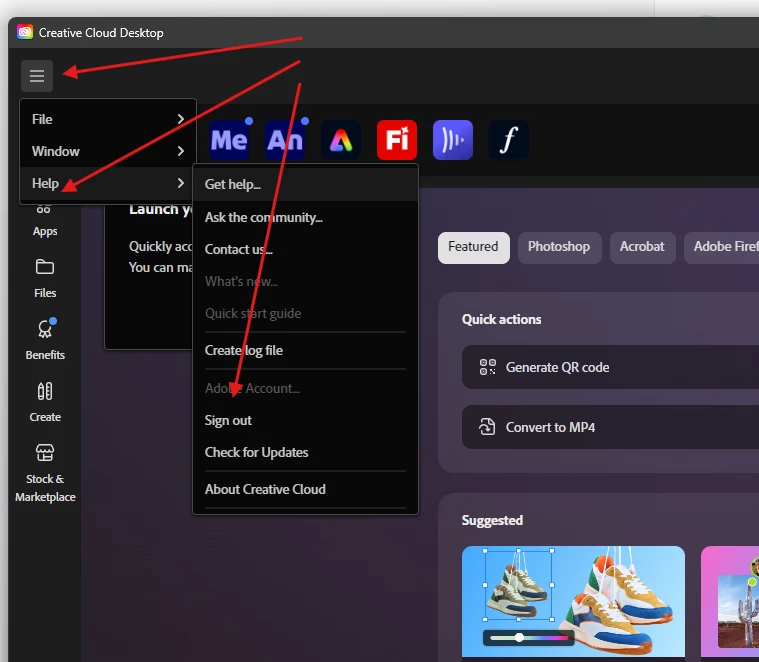Choose Get help... from Help menu
The height and width of the screenshot is (662, 759).
click(x=305, y=184)
